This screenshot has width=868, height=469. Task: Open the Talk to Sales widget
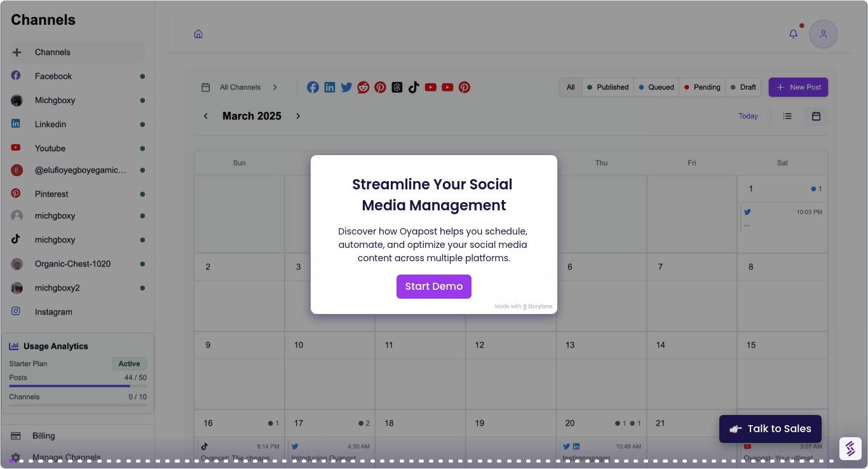click(x=770, y=429)
